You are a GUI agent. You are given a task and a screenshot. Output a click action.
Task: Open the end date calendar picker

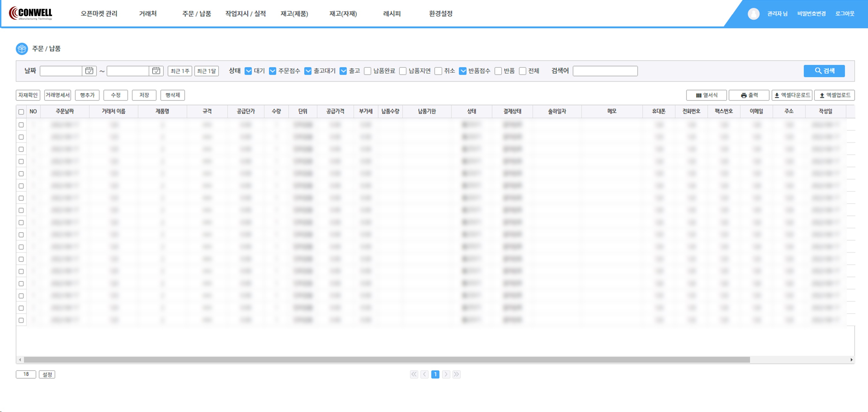(x=156, y=71)
